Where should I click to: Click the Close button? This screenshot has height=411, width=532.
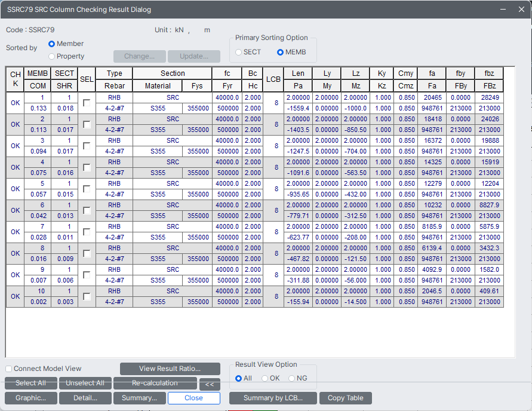click(x=193, y=398)
